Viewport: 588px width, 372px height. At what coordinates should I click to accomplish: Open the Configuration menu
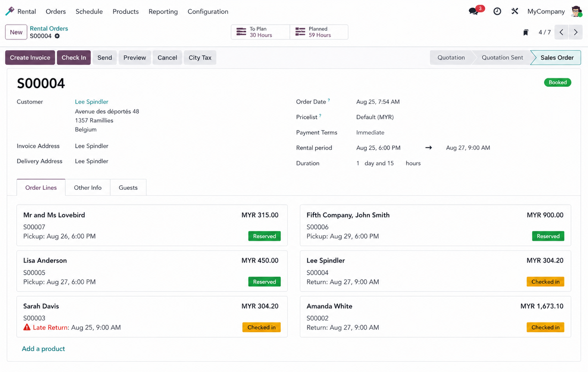click(208, 12)
